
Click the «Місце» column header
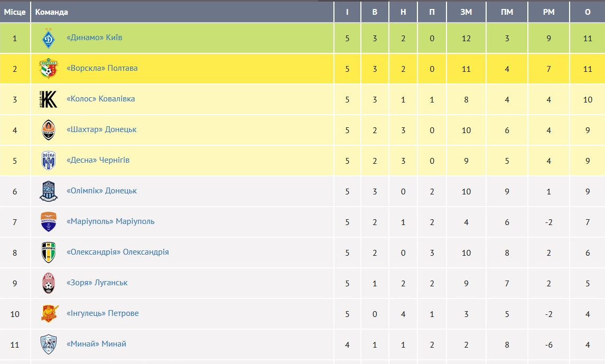(15, 12)
